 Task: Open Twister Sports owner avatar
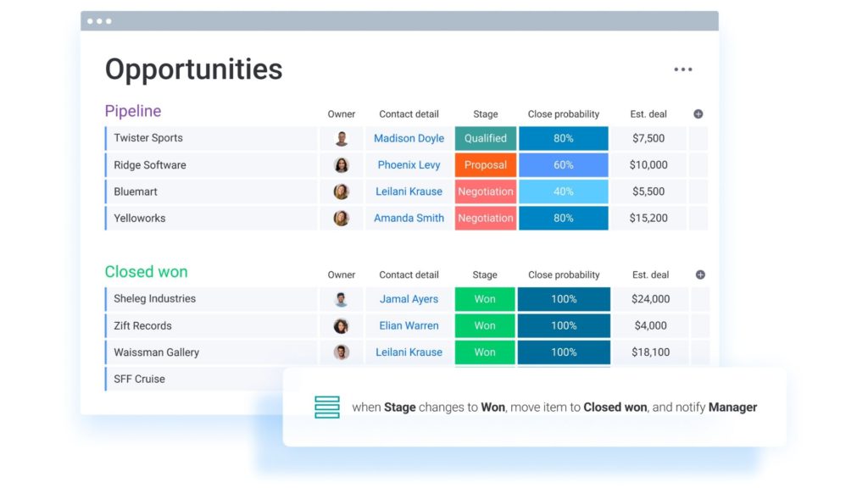click(342, 138)
